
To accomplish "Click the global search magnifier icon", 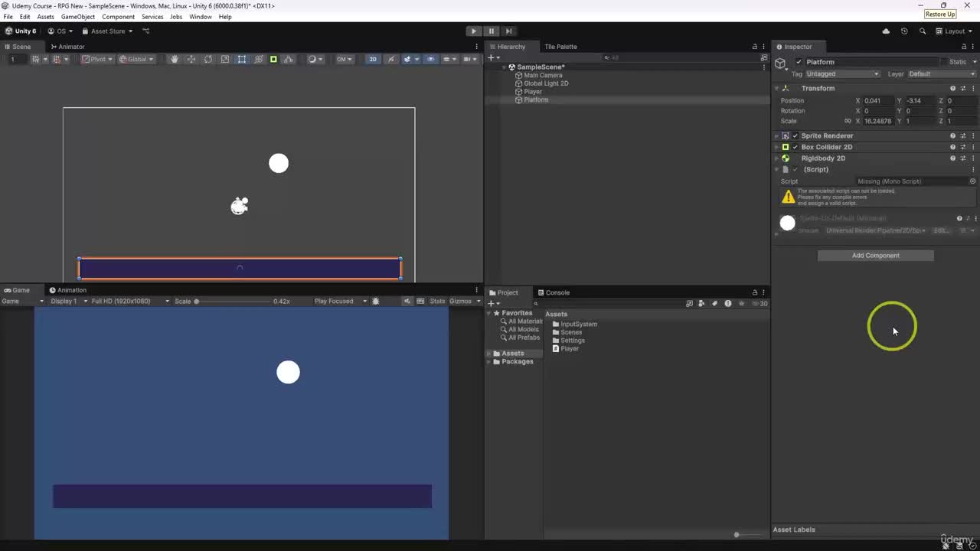I will [x=922, y=31].
